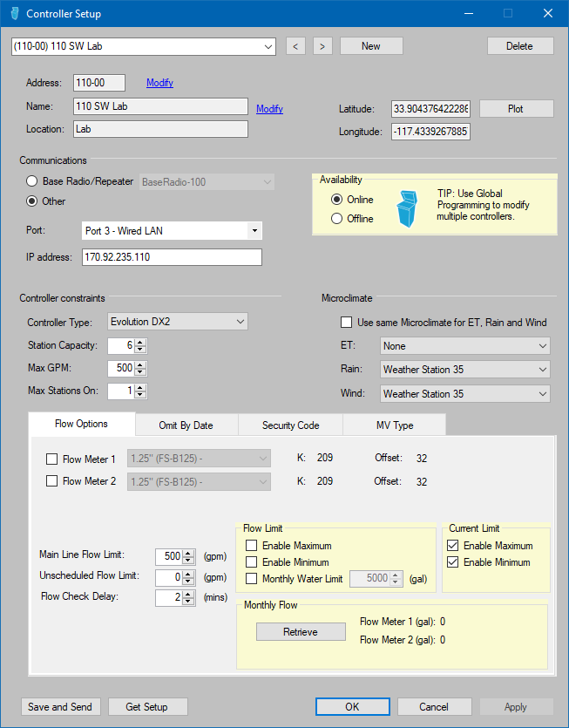The image size is (569, 728).
Task: Click the Longitude input field
Action: tap(430, 132)
